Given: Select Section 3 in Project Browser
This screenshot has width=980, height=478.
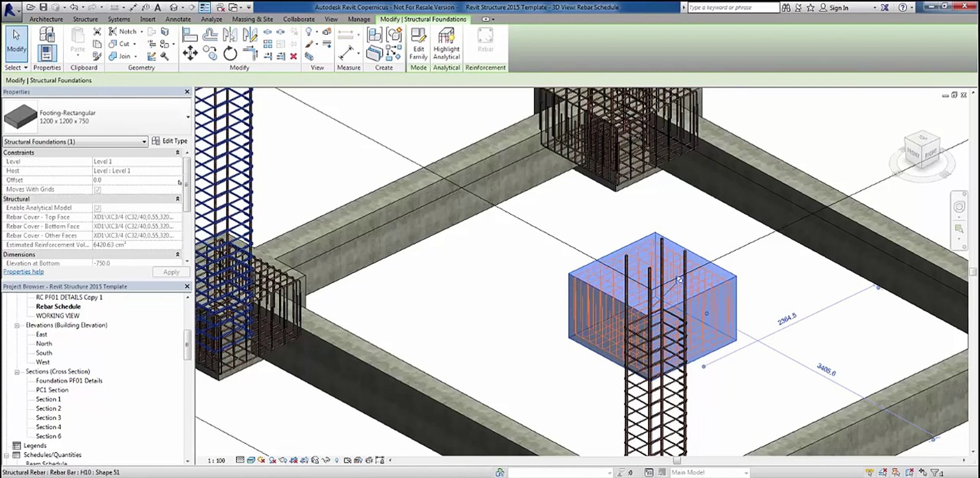Looking at the screenshot, I should point(48,418).
